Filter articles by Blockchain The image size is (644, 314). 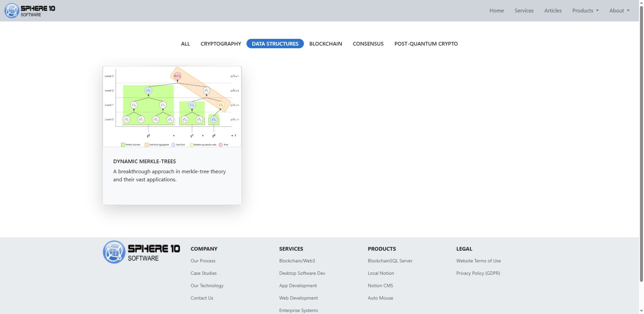point(326,44)
